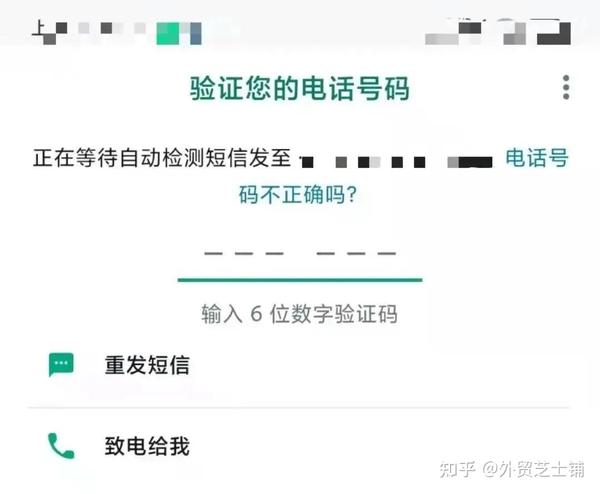The width and height of the screenshot is (600, 494).
Task: Follow the 电话号 link after the number
Action: click(536, 158)
